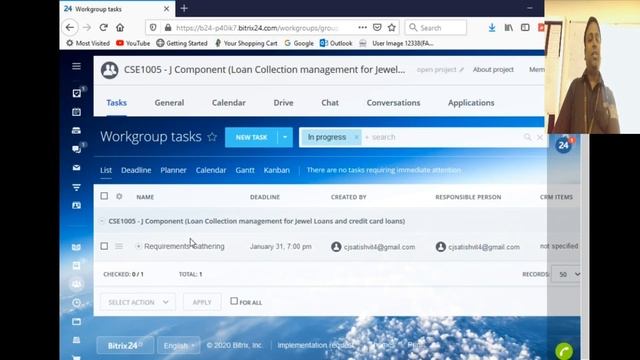Switch to Deadline task view
Viewport: 640px width, 360px height.
pyautogui.click(x=136, y=170)
